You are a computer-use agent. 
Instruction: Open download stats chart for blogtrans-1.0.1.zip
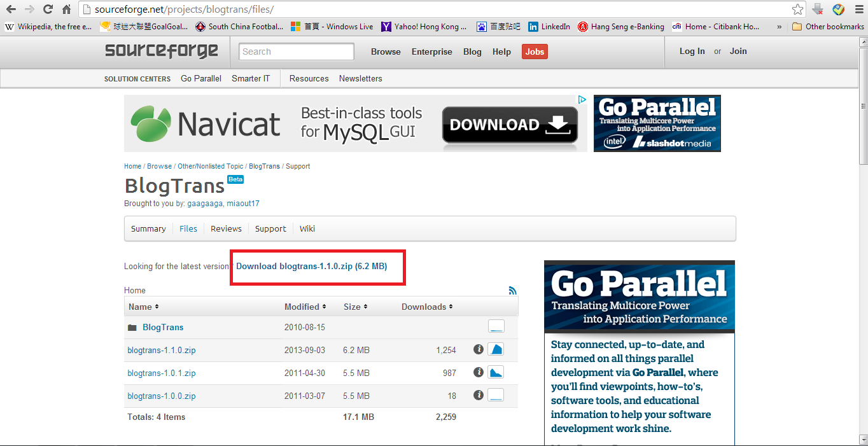click(x=496, y=372)
